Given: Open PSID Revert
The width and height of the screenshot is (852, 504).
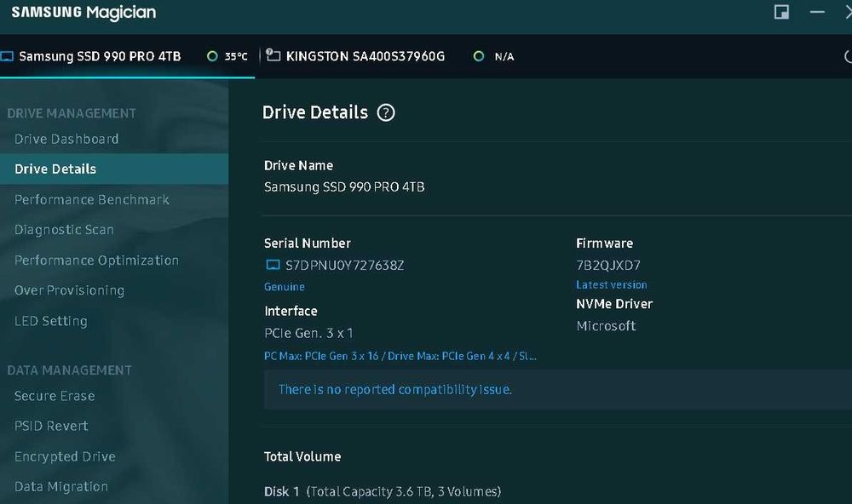Looking at the screenshot, I should pos(51,426).
